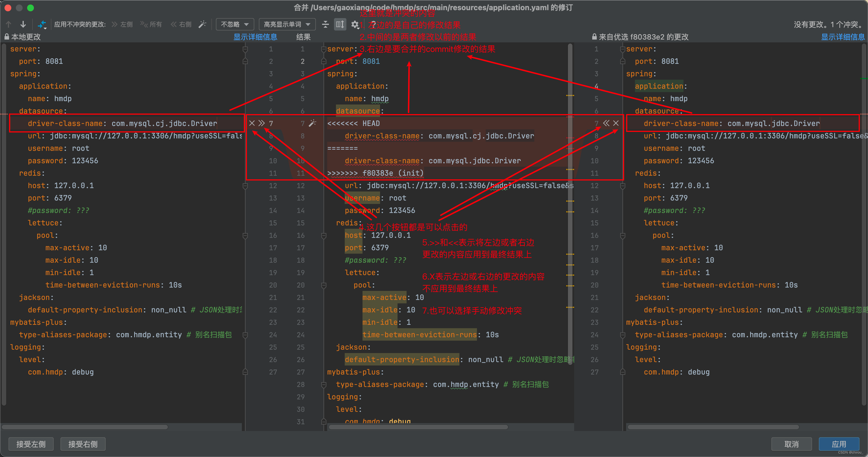
Task: Click 'name: hmdp' in result pane
Action: point(366,99)
